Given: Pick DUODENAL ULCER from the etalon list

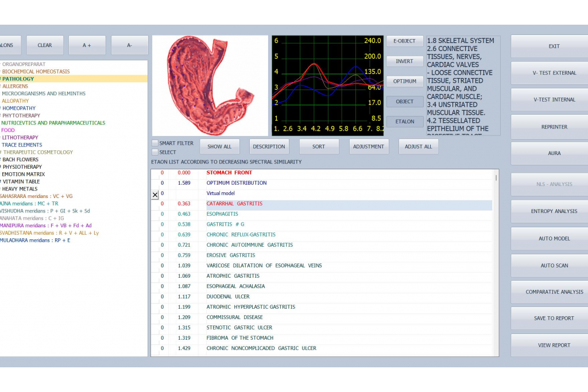Looking at the screenshot, I should point(228,297).
